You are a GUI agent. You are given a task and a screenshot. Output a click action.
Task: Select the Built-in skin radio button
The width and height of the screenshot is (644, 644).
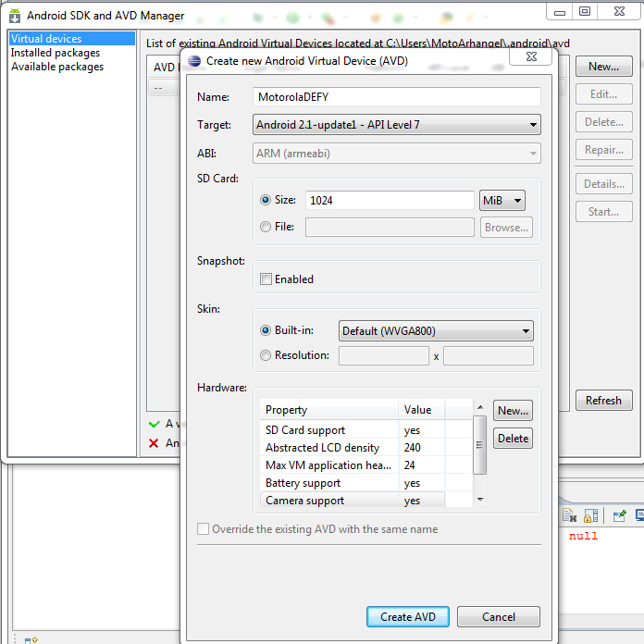coord(266,330)
